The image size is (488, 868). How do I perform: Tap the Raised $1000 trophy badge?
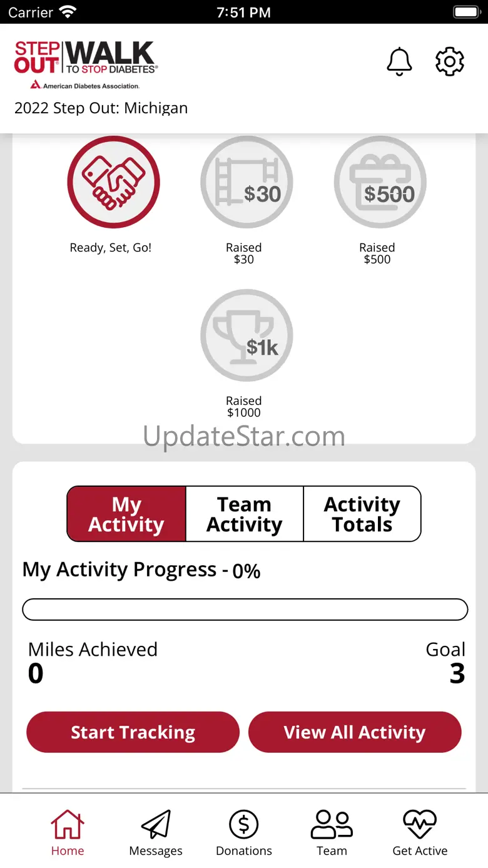point(247,335)
